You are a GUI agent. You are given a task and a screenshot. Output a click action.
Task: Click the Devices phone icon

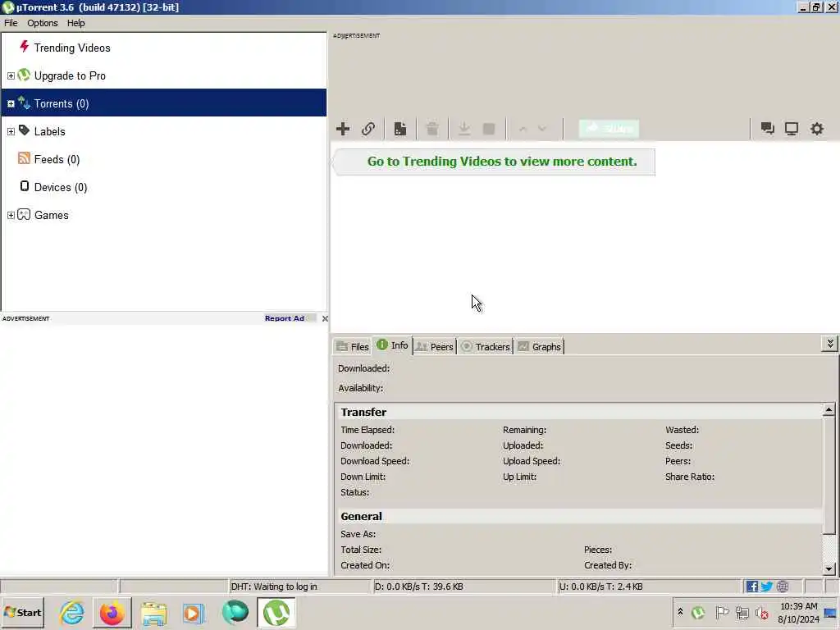click(24, 186)
